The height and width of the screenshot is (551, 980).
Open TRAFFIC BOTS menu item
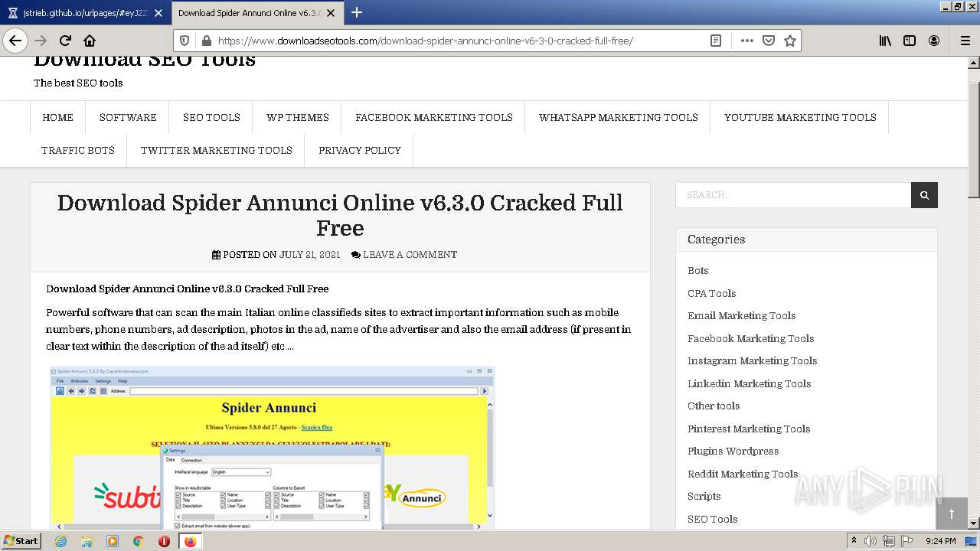coord(78,150)
